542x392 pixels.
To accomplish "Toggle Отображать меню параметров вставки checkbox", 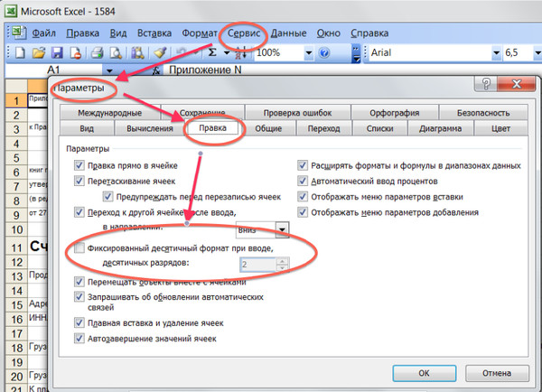I will pos(303,197).
